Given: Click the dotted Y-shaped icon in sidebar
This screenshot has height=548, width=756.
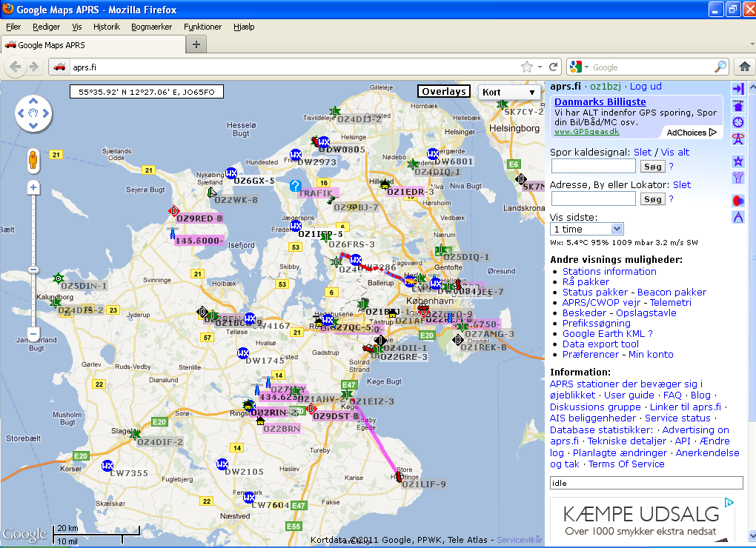Looking at the screenshot, I should point(737,178).
